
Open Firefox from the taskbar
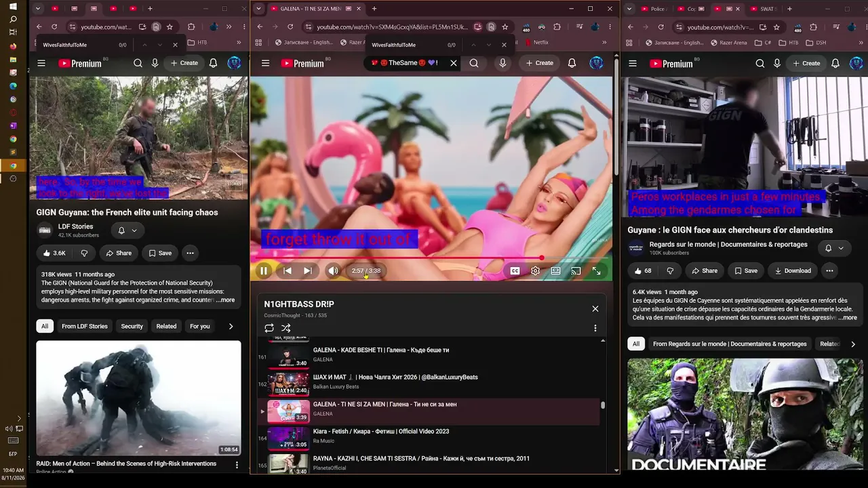[x=13, y=46]
